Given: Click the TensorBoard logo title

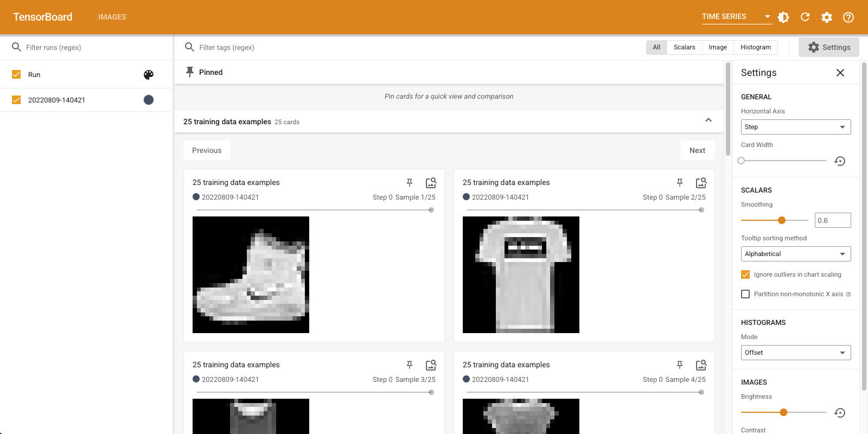Looking at the screenshot, I should pos(43,17).
